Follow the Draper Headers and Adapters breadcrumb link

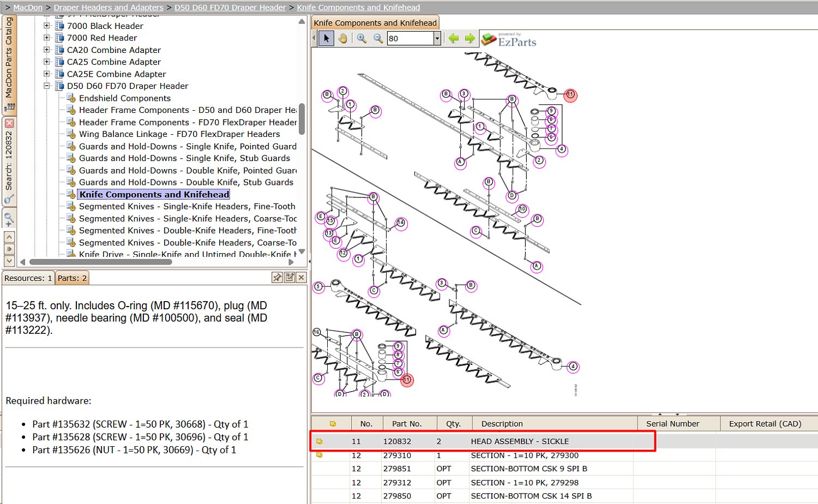pyautogui.click(x=109, y=8)
